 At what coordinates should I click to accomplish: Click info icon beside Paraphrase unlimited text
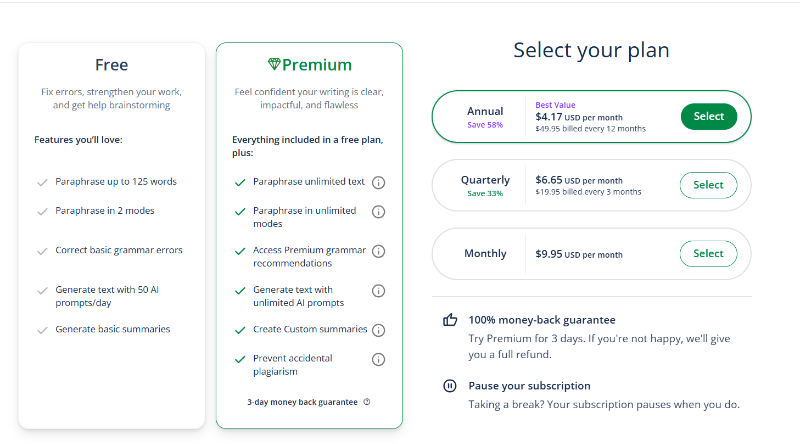point(378,182)
